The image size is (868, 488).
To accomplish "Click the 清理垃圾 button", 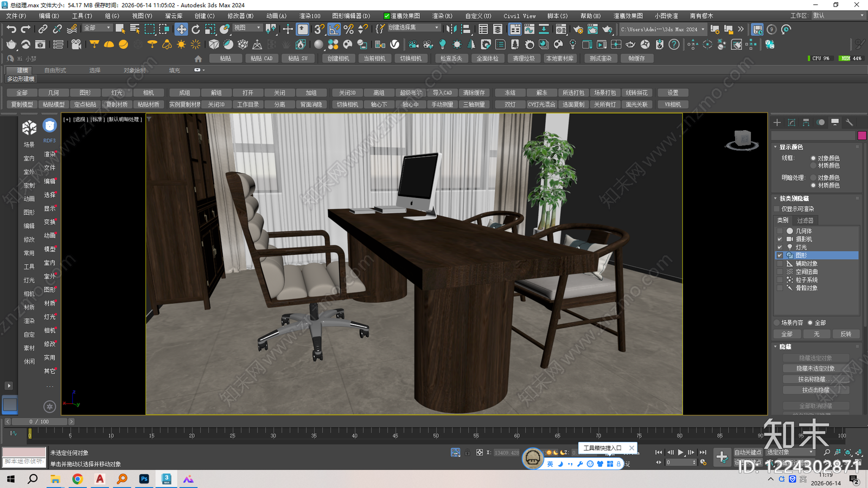I will click(x=524, y=59).
